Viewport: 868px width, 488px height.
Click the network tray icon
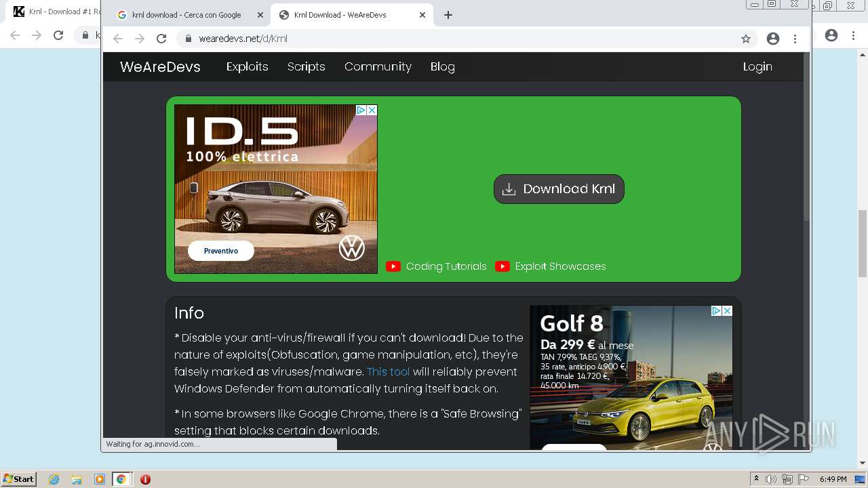(787, 479)
